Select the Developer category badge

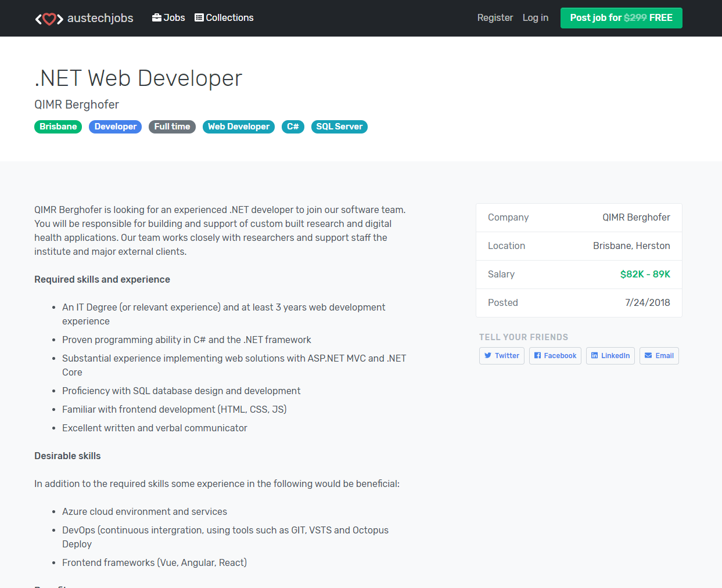point(115,127)
